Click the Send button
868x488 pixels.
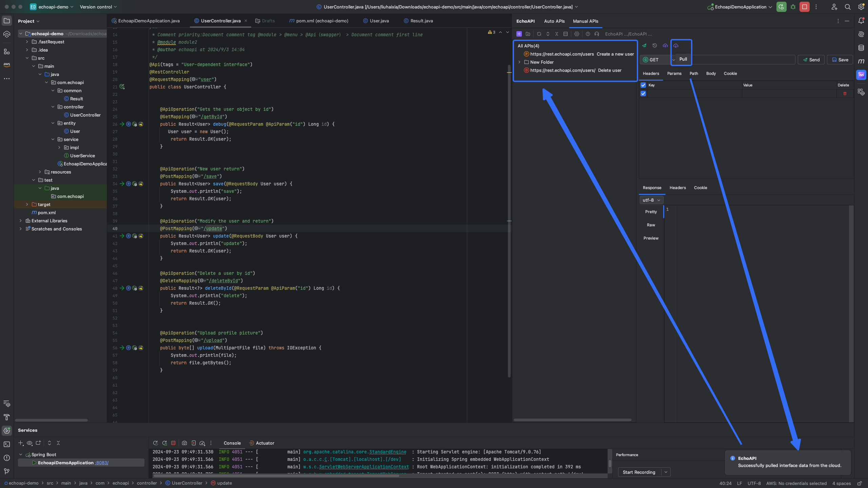(811, 60)
